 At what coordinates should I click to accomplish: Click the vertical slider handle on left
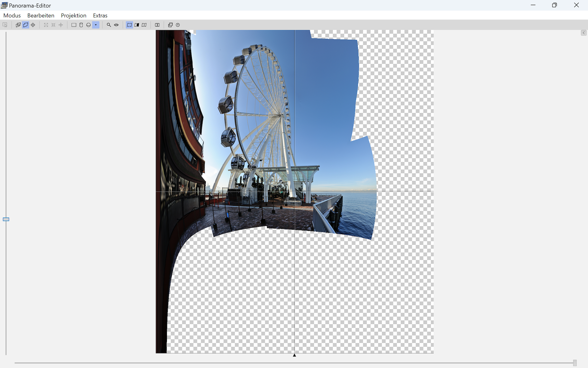6,219
